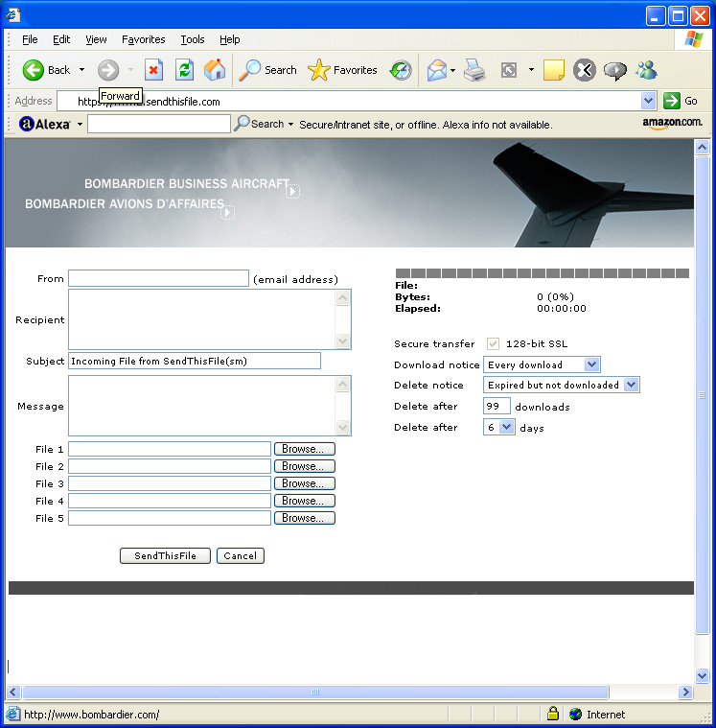The width and height of the screenshot is (716, 728).
Task: Click the green Go arrow button
Action: 672,101
